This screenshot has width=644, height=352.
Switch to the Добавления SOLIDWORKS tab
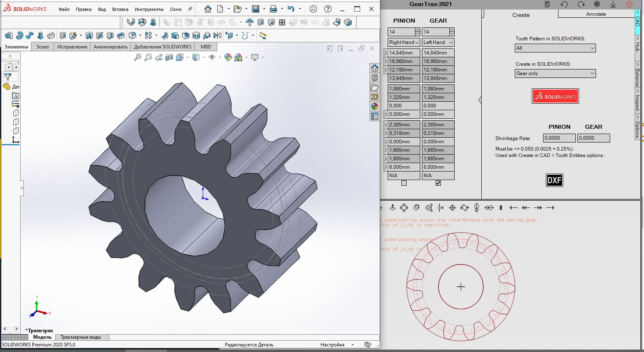tap(163, 47)
